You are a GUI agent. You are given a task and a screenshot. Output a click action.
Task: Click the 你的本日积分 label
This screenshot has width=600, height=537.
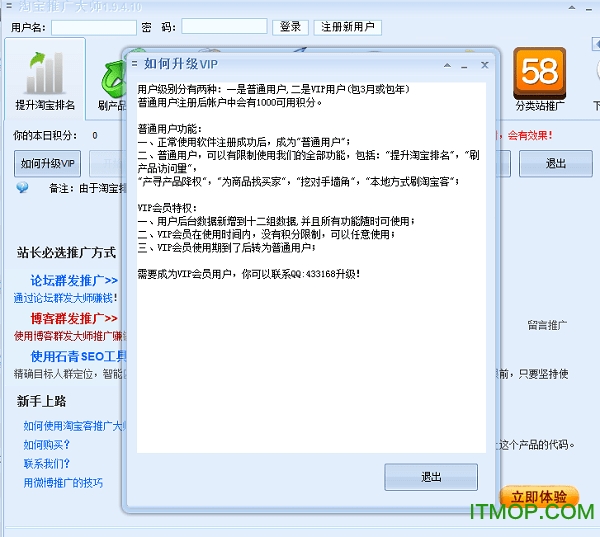tap(45, 135)
